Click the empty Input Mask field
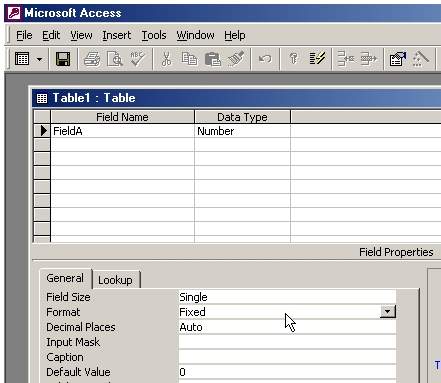The width and height of the screenshot is (441, 383). coord(287,342)
